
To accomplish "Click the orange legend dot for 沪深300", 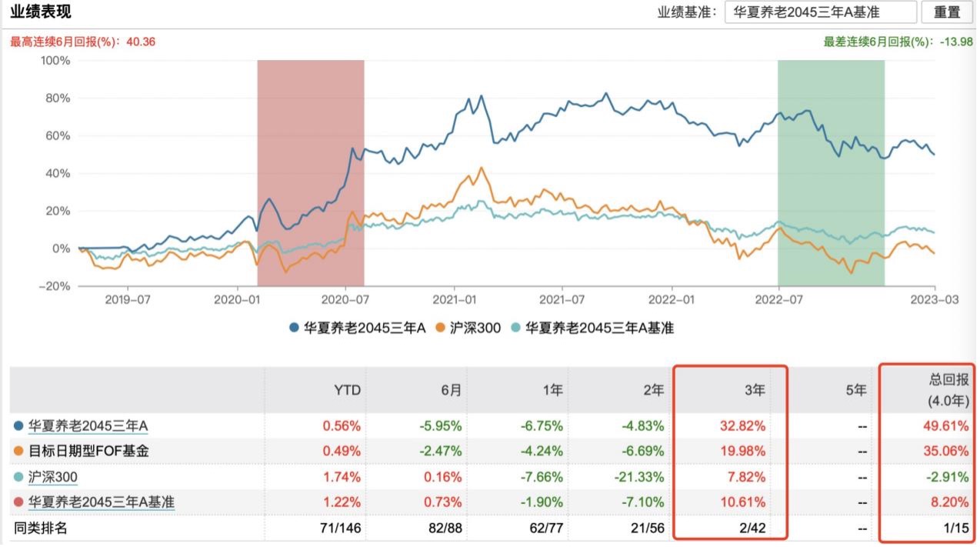I will click(440, 328).
